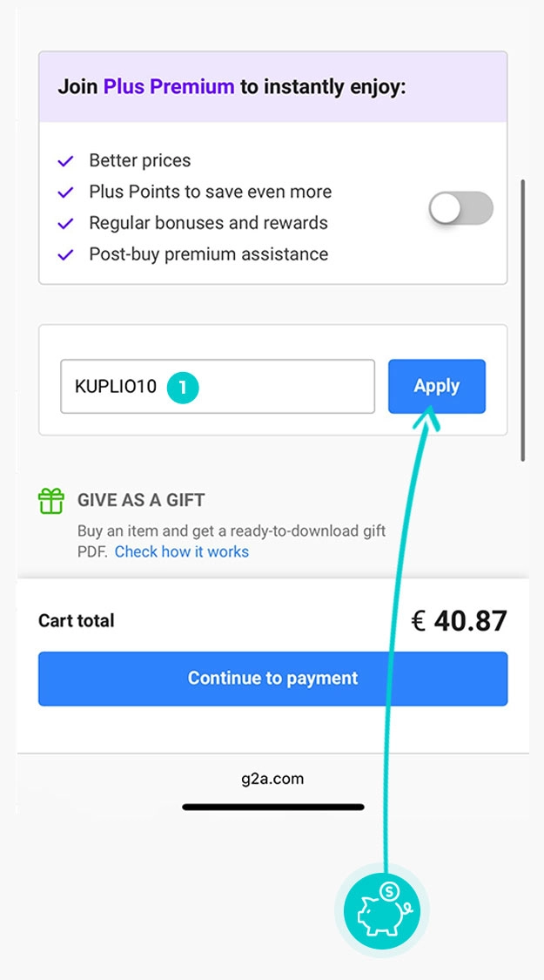544x980 pixels.
Task: Tap the g2a.com address at the bottom
Action: pos(272,779)
